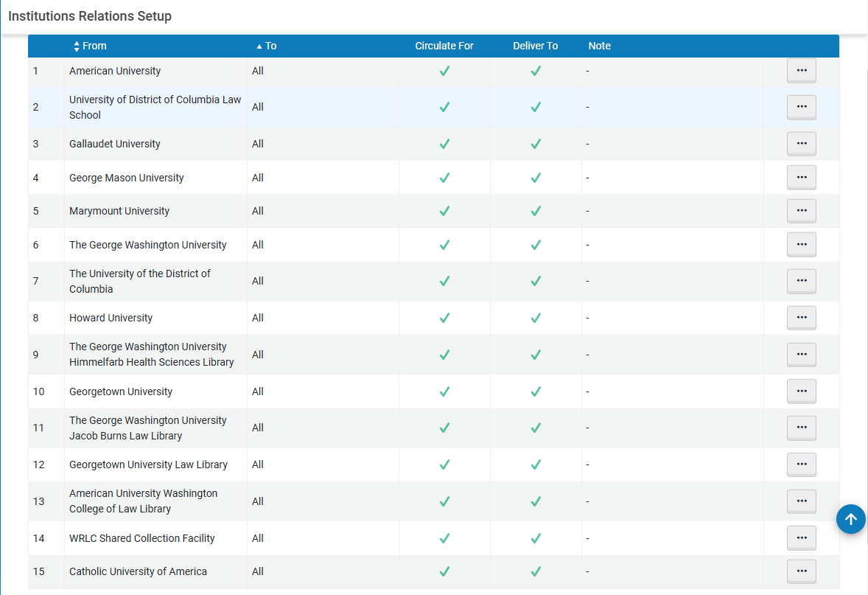The height and width of the screenshot is (595, 868).
Task: Select University of District of Columbia Law School cell
Action: pos(155,108)
